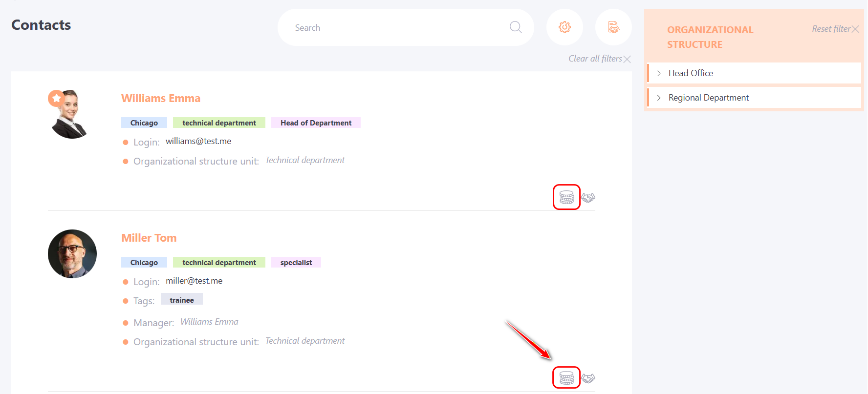Expand the Head Office node
The image size is (868, 394).
[659, 73]
